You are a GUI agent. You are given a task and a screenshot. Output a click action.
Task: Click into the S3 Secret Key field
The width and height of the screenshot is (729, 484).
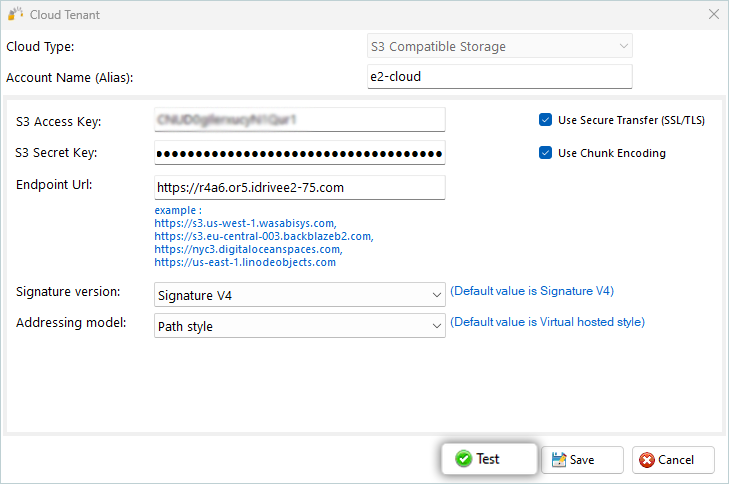click(299, 153)
